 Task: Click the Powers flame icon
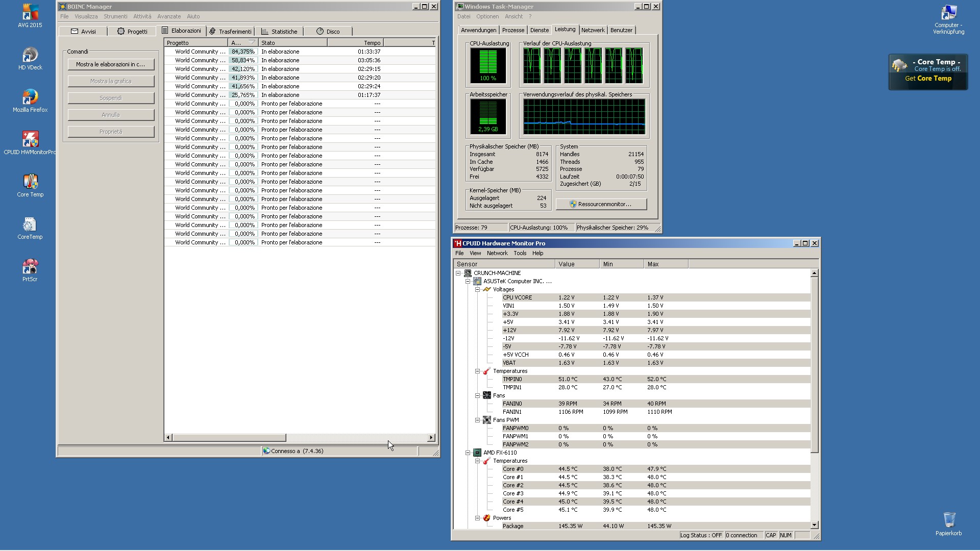[487, 518]
